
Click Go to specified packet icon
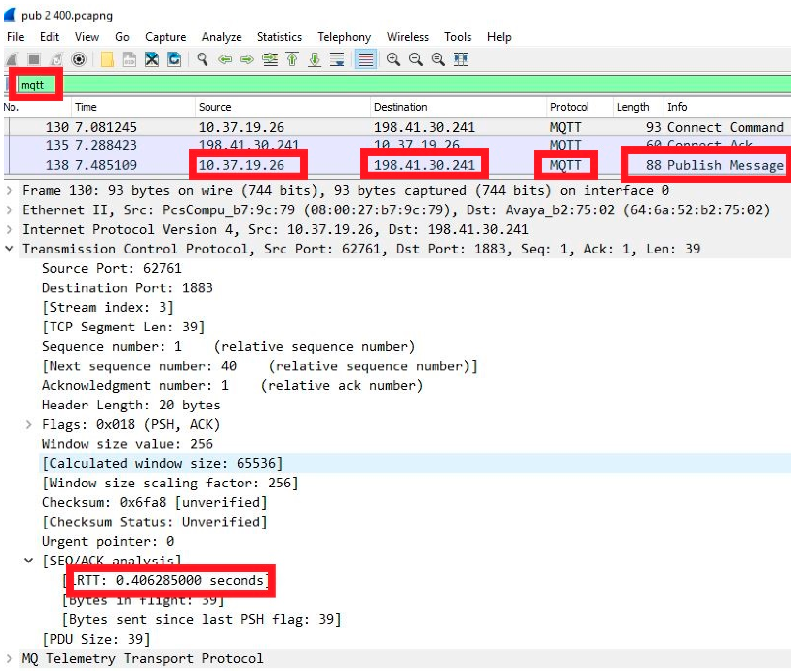point(270,59)
